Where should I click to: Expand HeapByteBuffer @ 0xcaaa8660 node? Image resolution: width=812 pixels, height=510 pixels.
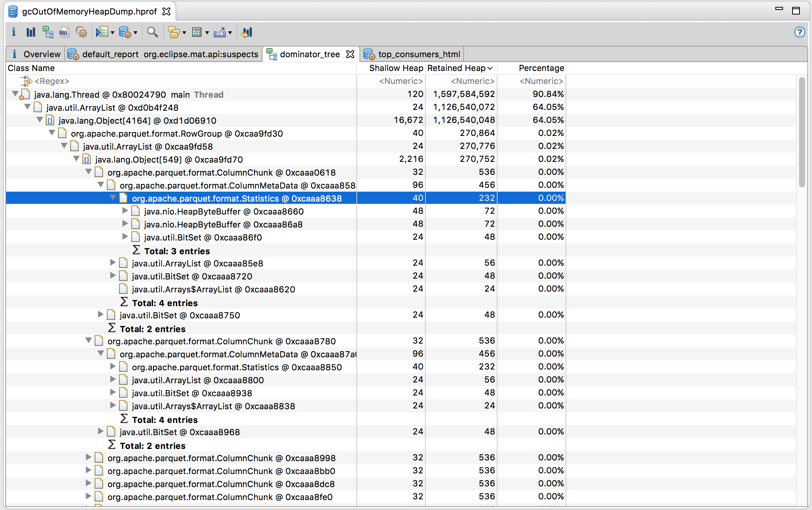pyautogui.click(x=125, y=211)
